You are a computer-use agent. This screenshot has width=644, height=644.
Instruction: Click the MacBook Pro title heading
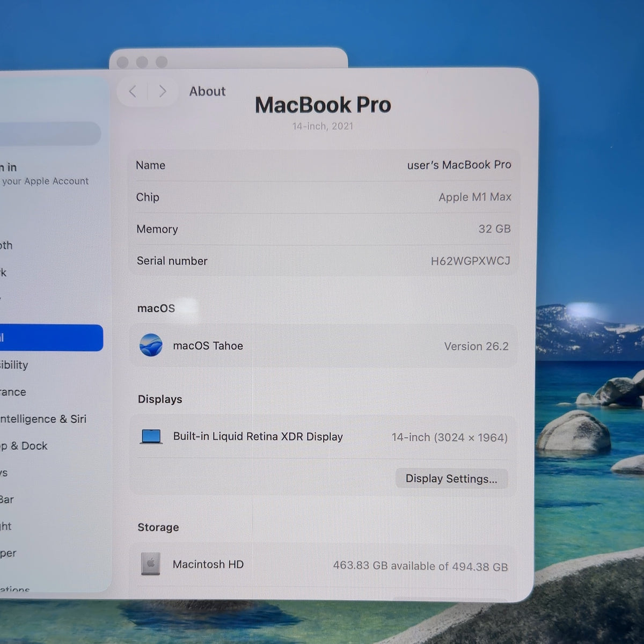pyautogui.click(x=323, y=105)
